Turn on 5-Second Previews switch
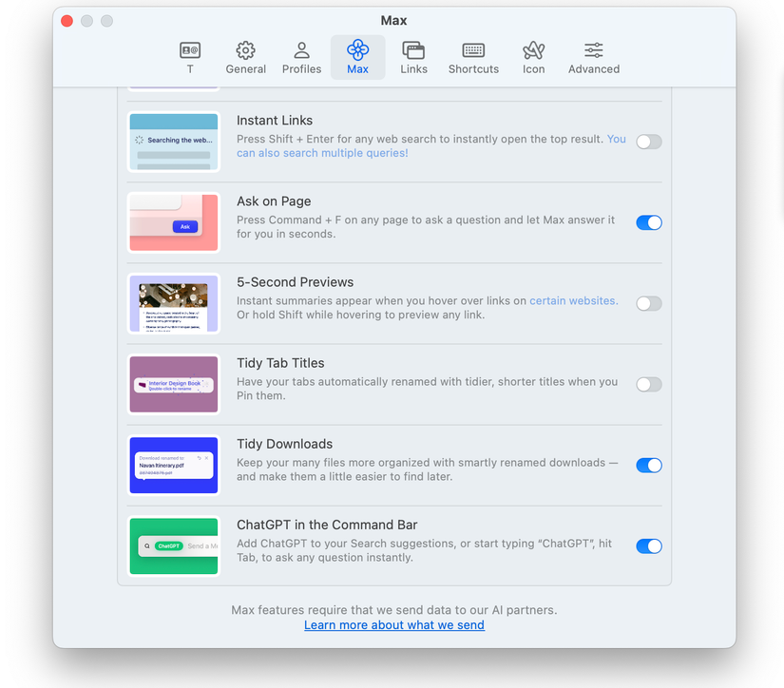The width and height of the screenshot is (784, 688). click(x=649, y=303)
